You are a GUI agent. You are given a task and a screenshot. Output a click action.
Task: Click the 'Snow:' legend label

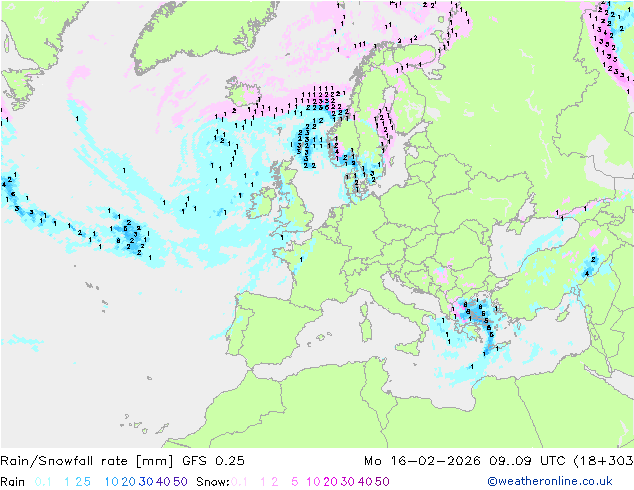click(213, 482)
